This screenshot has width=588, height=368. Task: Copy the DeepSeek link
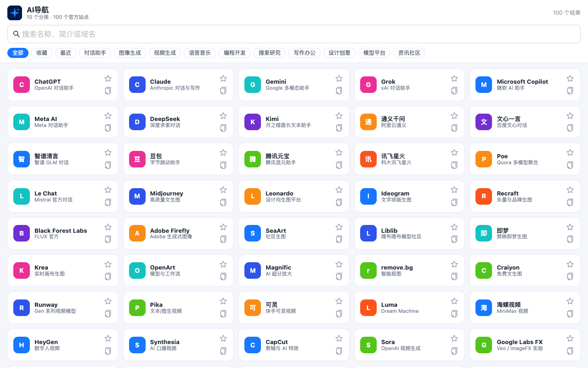coord(223,128)
